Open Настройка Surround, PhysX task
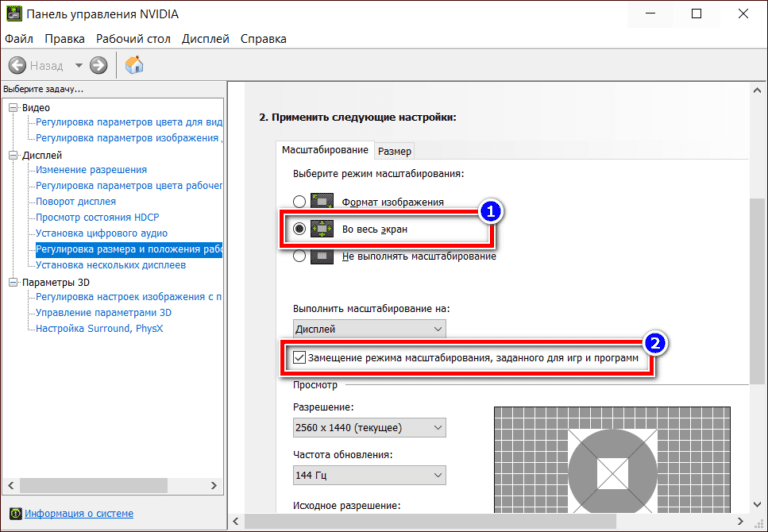 [x=99, y=328]
